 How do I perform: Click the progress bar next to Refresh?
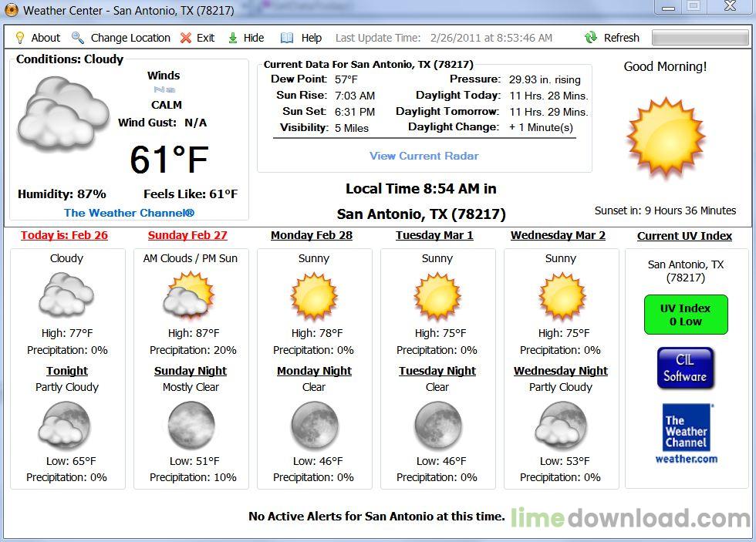click(x=699, y=38)
